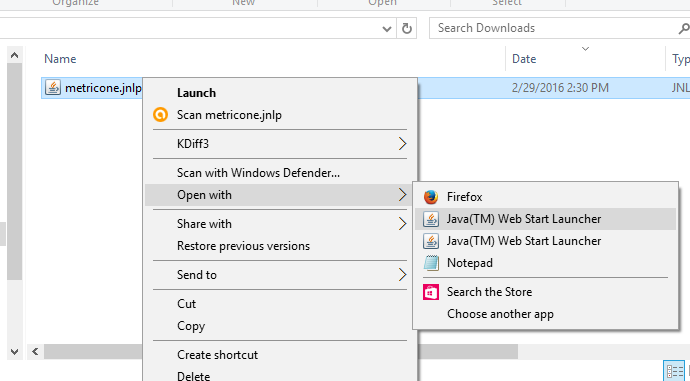690x381 pixels.
Task: Expand the Share with submenu arrow
Action: click(402, 223)
